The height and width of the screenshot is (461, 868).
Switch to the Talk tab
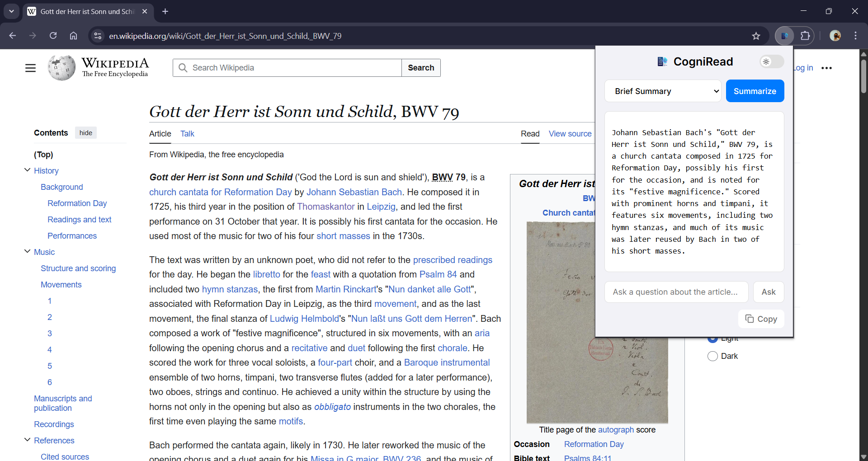click(187, 134)
